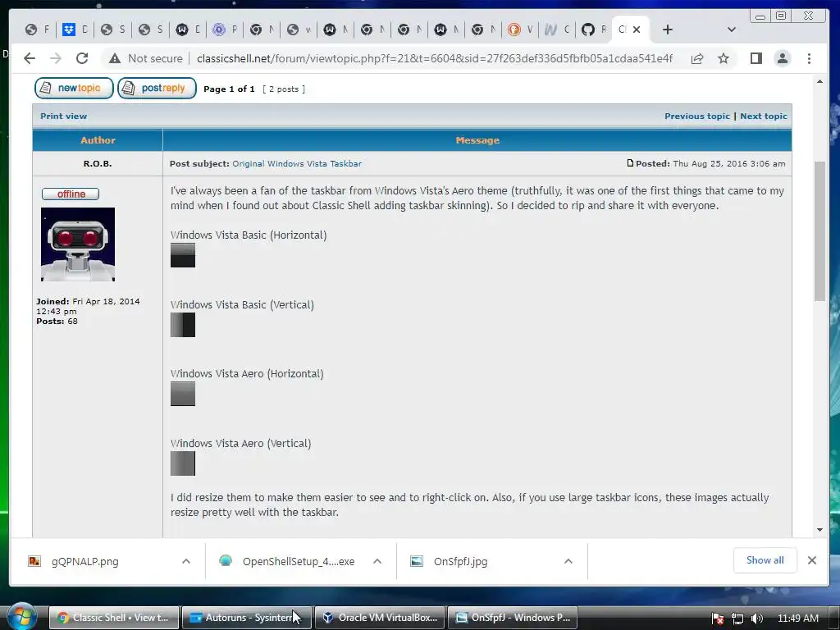Image resolution: width=840 pixels, height=630 pixels.
Task: Bookmark this page with the star
Action: point(724,58)
